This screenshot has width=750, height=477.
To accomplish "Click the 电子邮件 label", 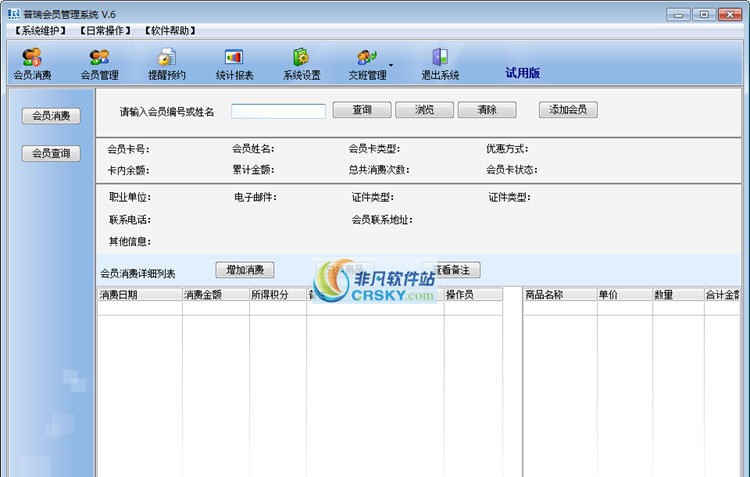I will (255, 197).
